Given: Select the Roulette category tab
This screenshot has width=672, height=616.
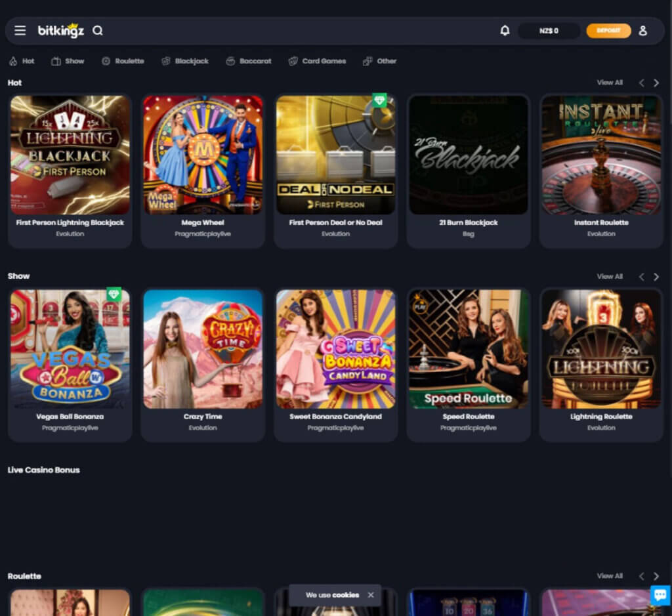Looking at the screenshot, I should point(123,61).
